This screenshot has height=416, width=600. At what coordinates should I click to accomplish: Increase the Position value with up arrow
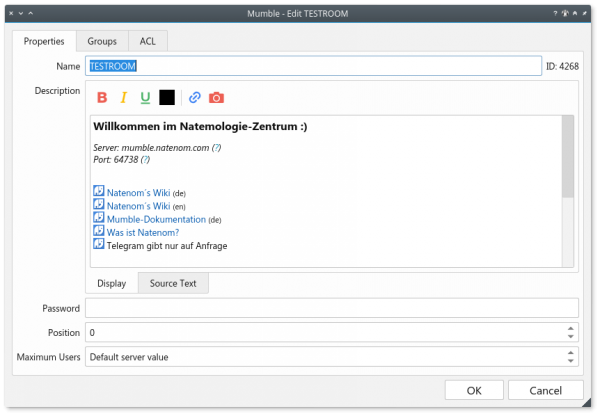[571, 328]
